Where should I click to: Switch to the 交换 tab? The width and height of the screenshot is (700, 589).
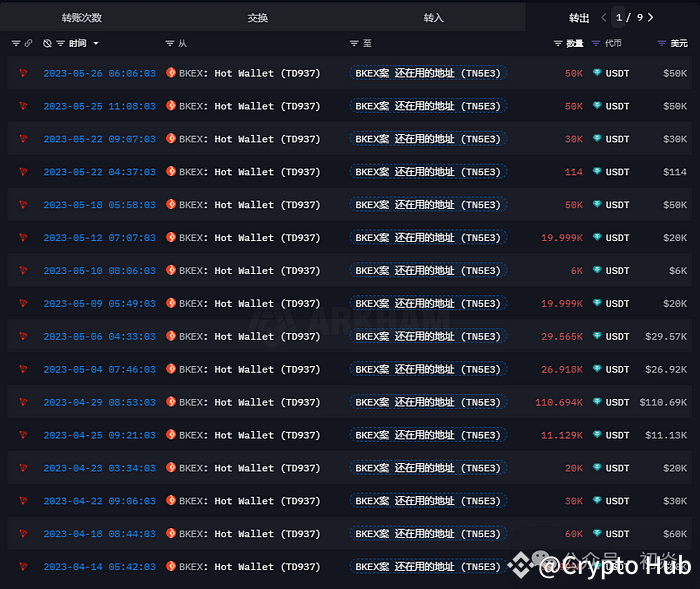click(258, 18)
